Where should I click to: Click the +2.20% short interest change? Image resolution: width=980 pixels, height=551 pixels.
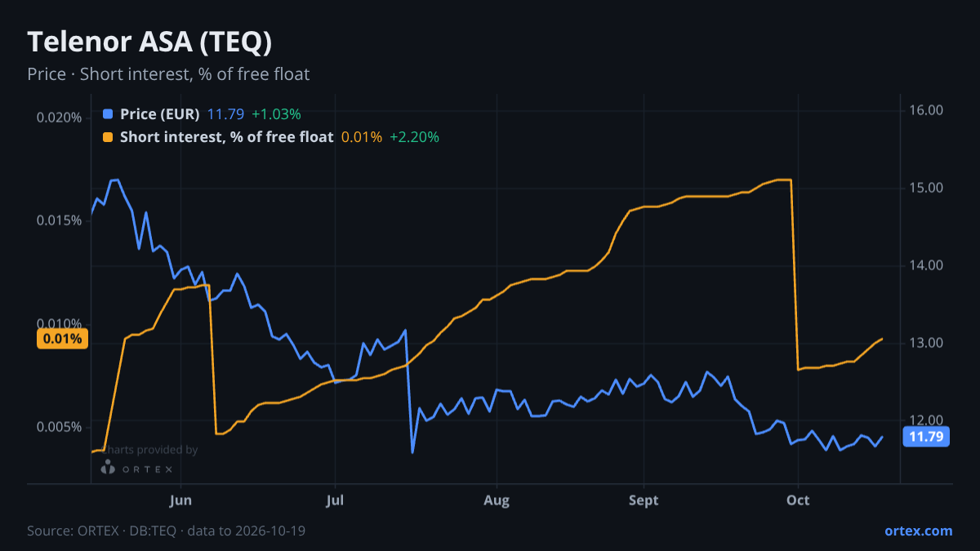click(414, 137)
